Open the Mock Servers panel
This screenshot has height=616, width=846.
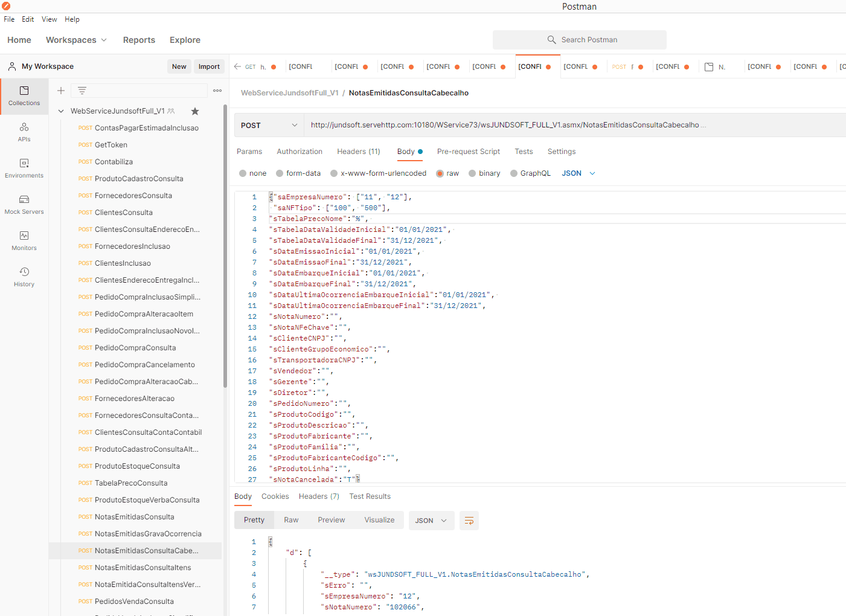pos(24,204)
